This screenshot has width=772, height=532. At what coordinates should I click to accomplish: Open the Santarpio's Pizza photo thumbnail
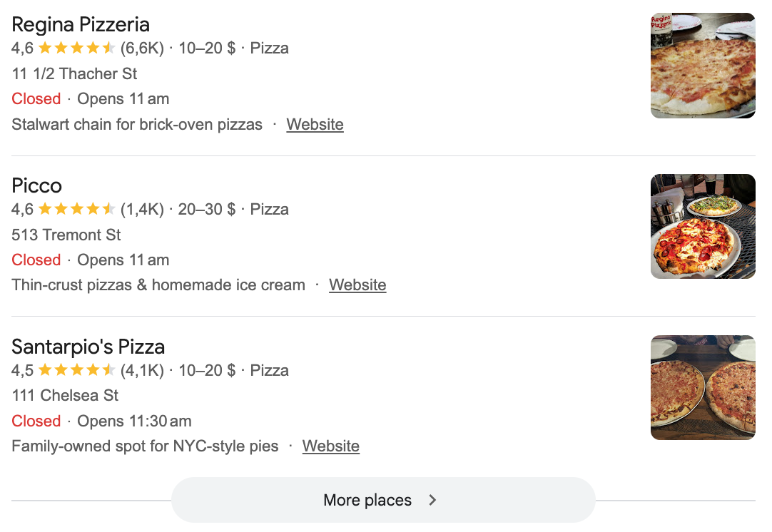[x=703, y=387]
